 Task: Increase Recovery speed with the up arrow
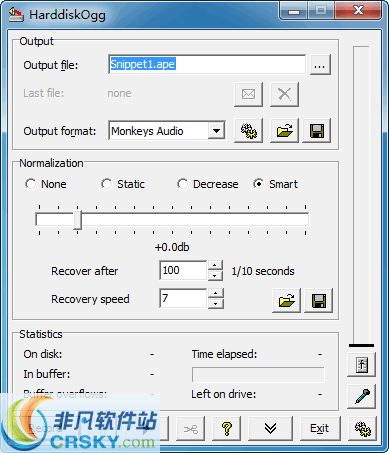click(216, 293)
